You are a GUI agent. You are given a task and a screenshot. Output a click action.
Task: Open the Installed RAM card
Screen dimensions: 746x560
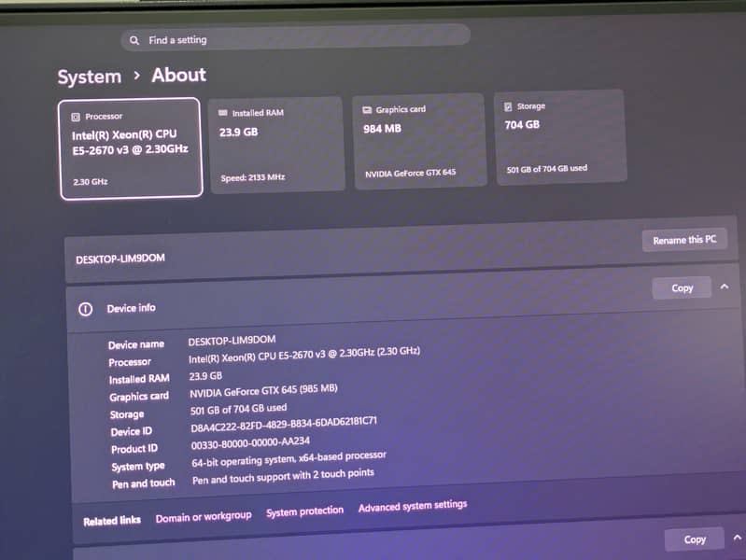point(277,145)
